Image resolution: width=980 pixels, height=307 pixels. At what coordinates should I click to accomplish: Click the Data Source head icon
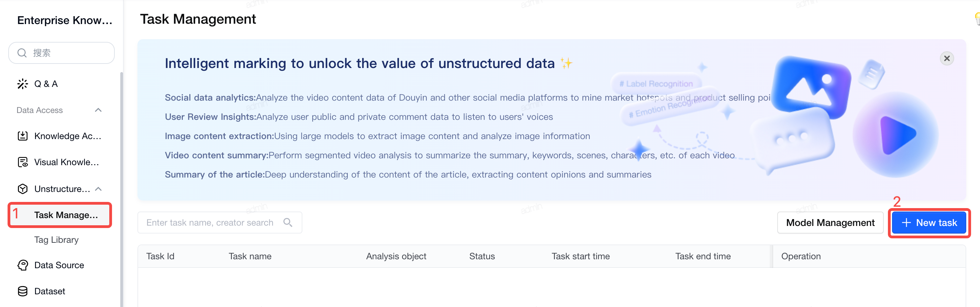22,265
